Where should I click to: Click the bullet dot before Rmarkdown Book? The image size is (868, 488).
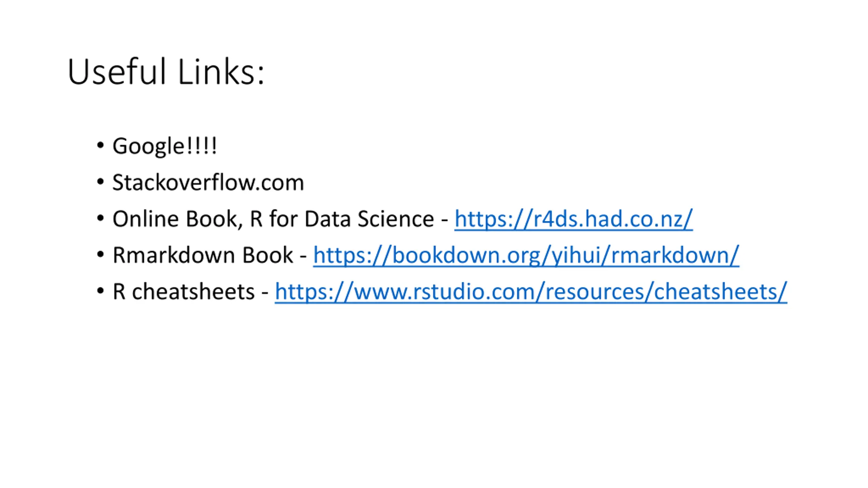click(100, 255)
